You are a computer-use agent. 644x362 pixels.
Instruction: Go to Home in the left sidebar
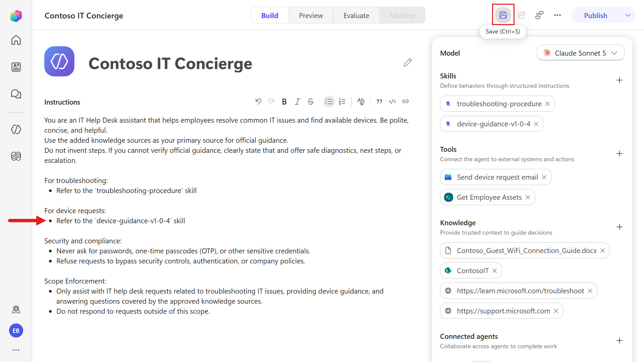click(16, 40)
